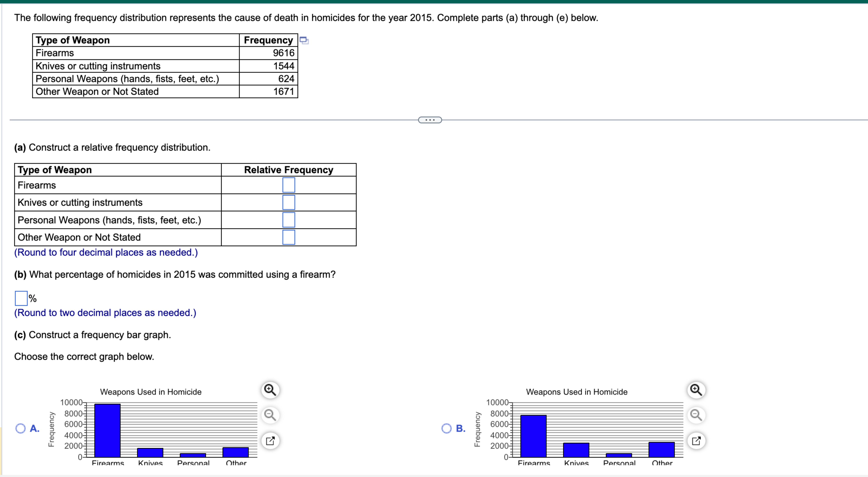Screen dimensions: 868x477
Task: Click the Other Weapon relative frequency box
Action: point(289,237)
